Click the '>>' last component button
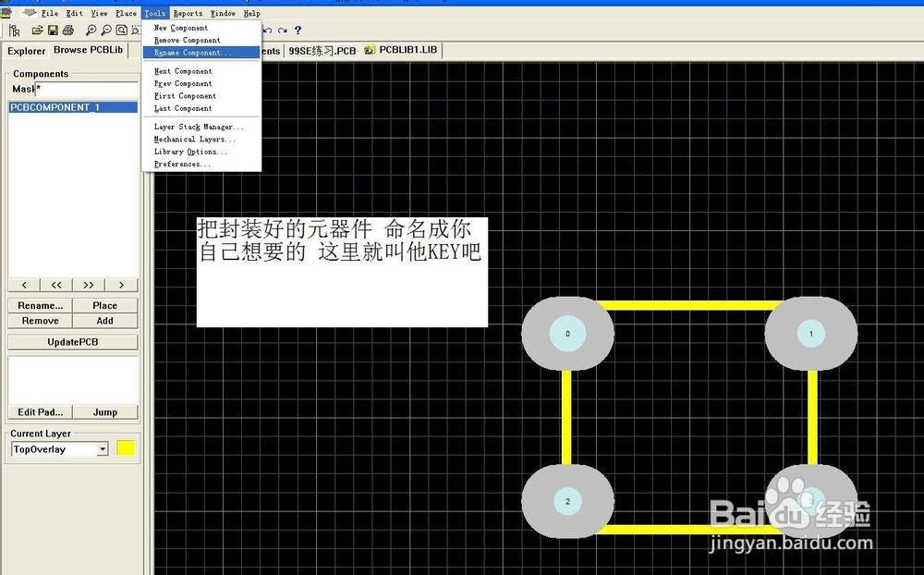The width and height of the screenshot is (924, 575). (89, 285)
